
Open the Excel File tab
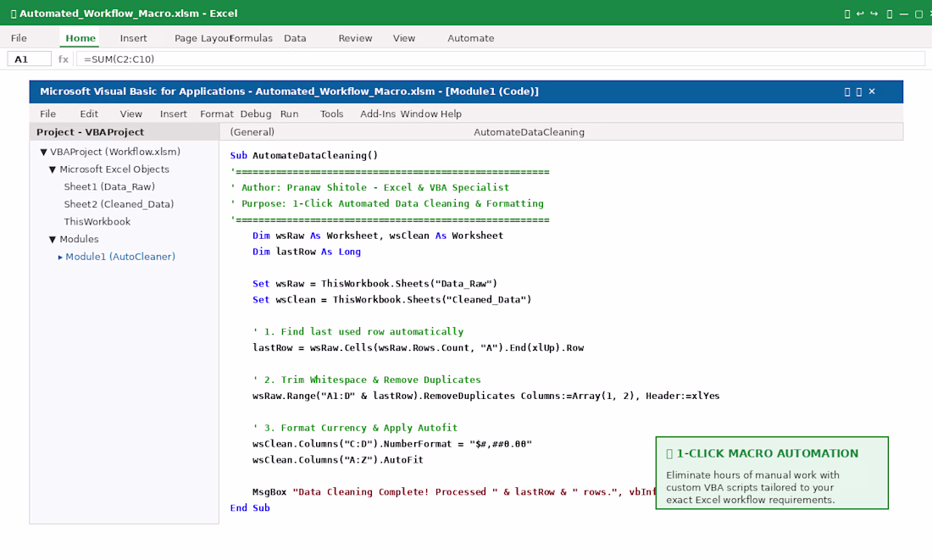pyautogui.click(x=19, y=38)
